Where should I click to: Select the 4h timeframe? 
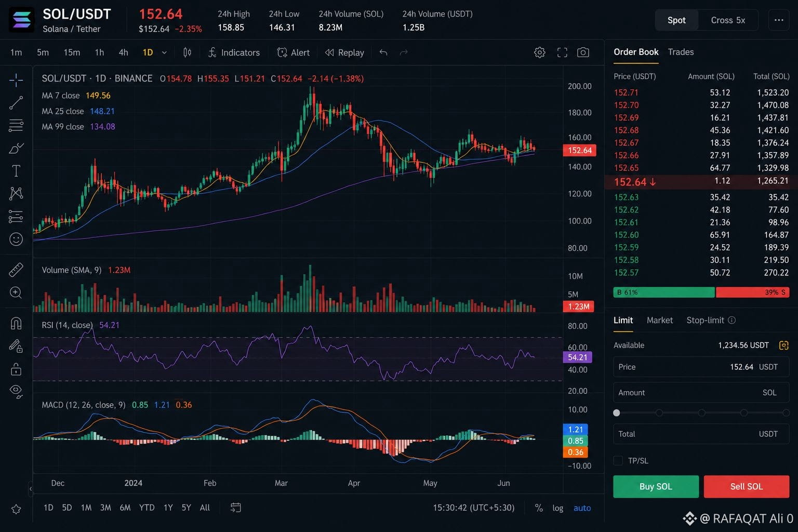click(123, 52)
